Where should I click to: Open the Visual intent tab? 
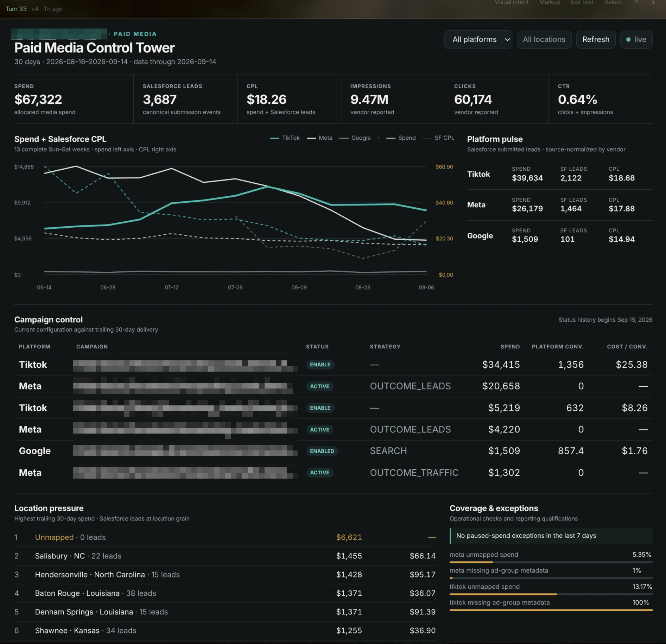point(512,2)
